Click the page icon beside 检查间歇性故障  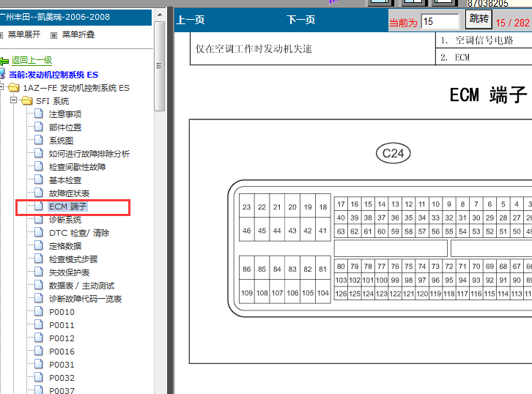point(39,166)
